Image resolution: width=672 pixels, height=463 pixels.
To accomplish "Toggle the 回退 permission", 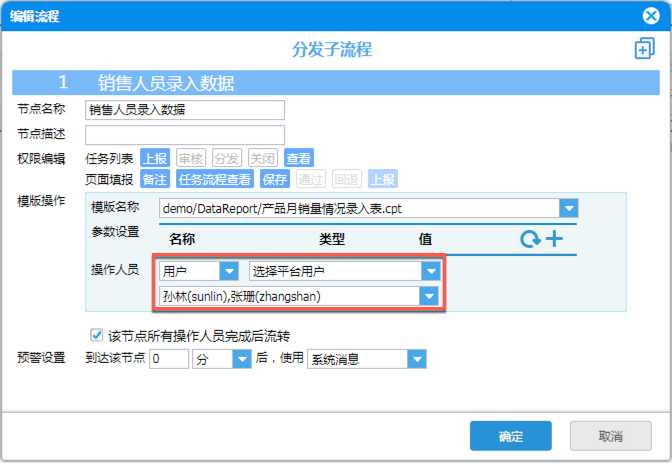I will pos(347,179).
